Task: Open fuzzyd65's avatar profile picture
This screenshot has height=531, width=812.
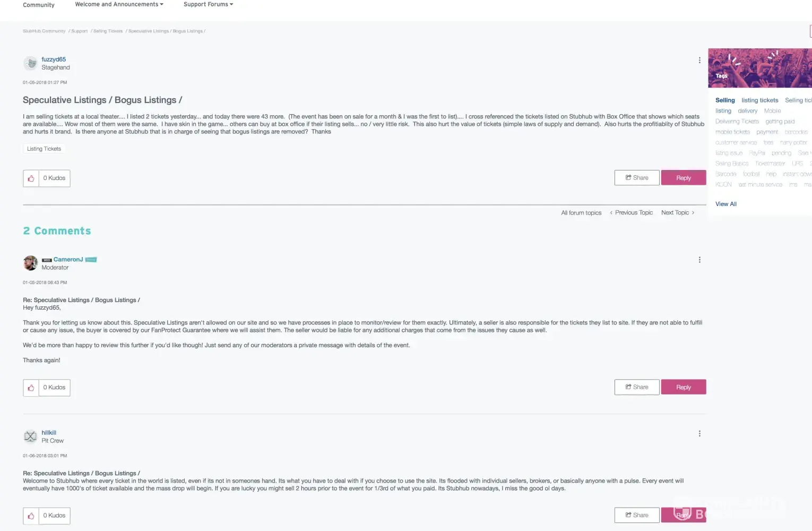Action: coord(31,63)
